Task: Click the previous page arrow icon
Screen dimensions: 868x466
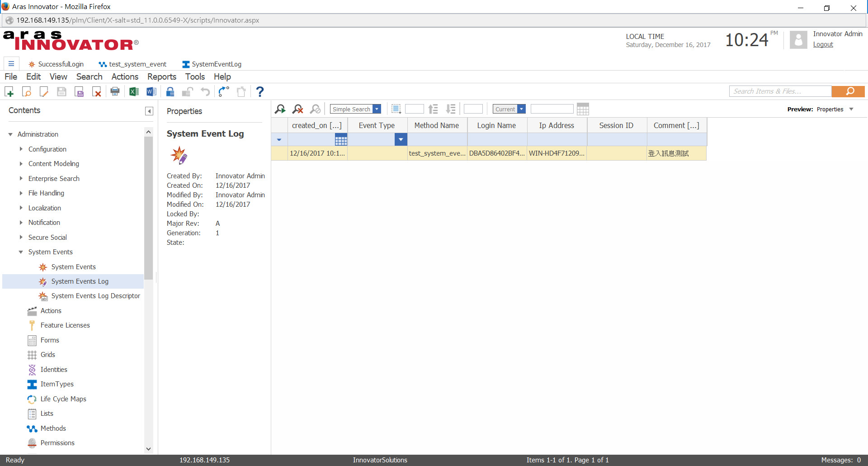Action: (x=433, y=109)
